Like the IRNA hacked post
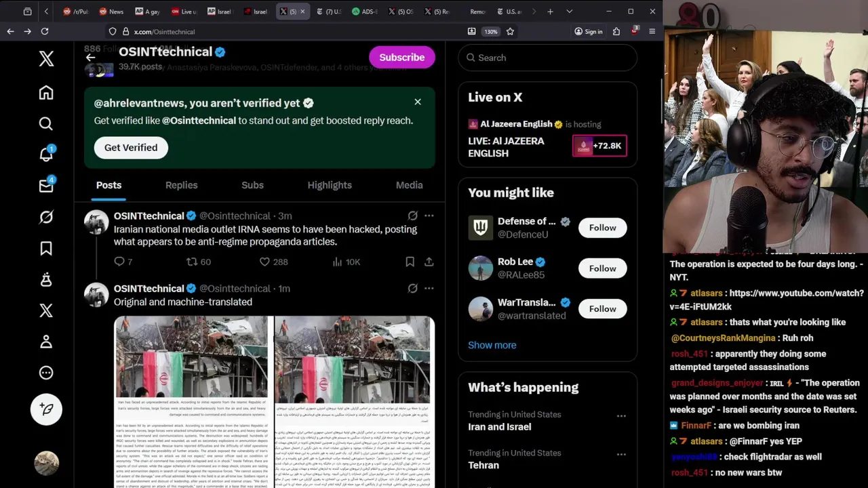 (273, 262)
